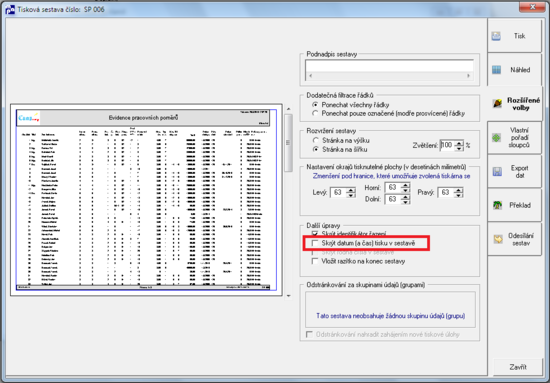The width and height of the screenshot is (550, 383).
Task: Increase the Dolní margin value
Action: pos(405,197)
